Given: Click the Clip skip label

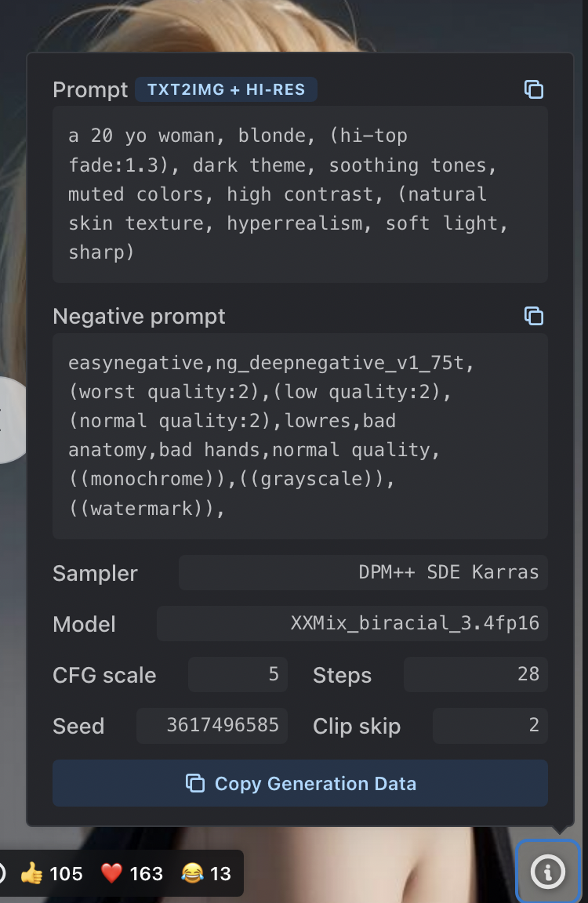Looking at the screenshot, I should [357, 726].
